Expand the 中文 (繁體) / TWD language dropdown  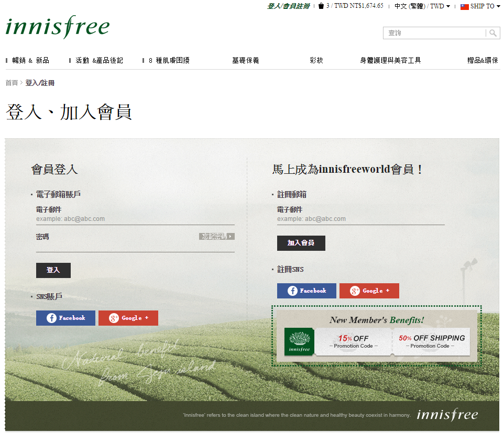422,6
